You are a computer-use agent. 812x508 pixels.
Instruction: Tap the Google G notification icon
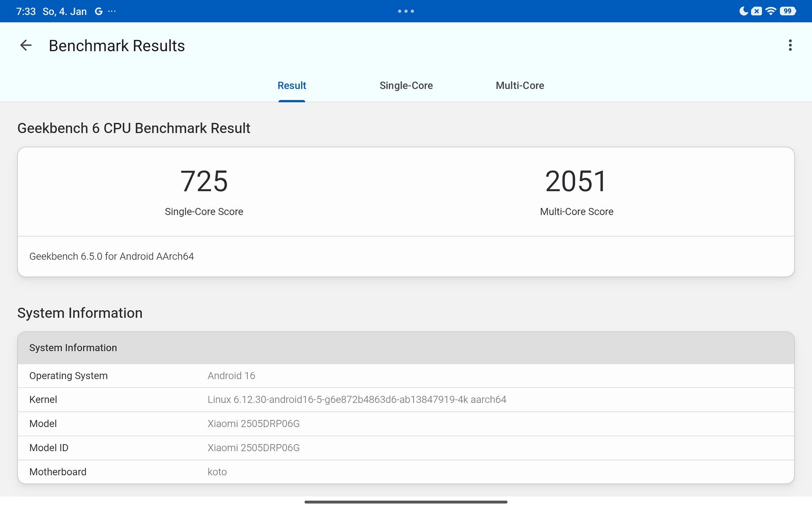point(99,11)
